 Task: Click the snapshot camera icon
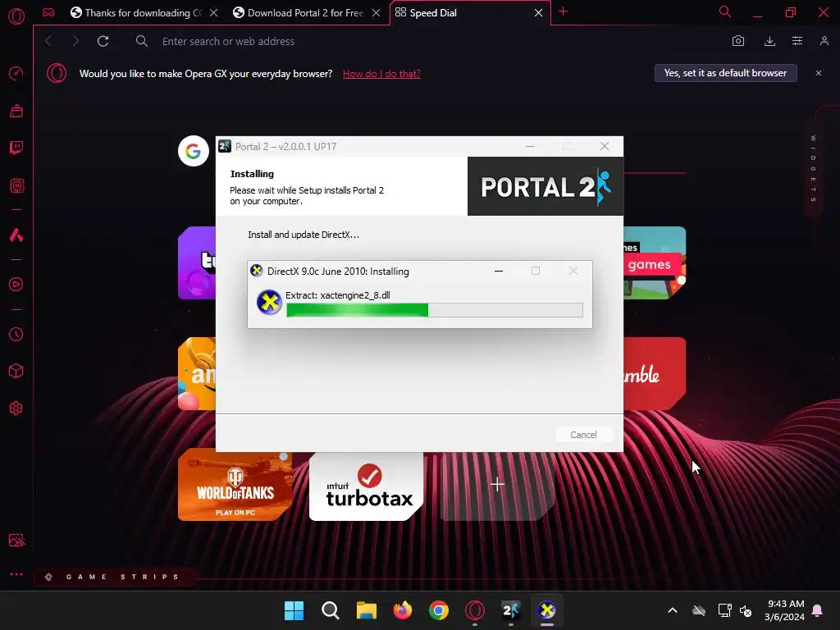[x=737, y=41]
